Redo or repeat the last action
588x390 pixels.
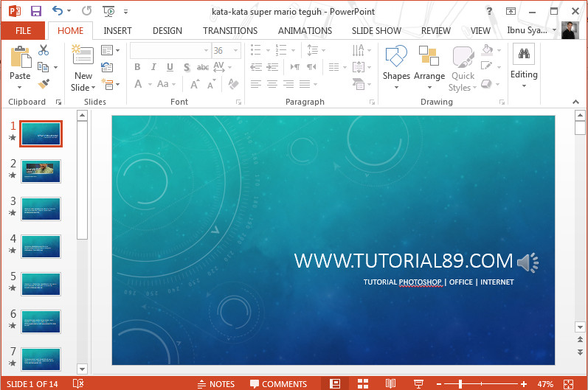click(x=86, y=11)
